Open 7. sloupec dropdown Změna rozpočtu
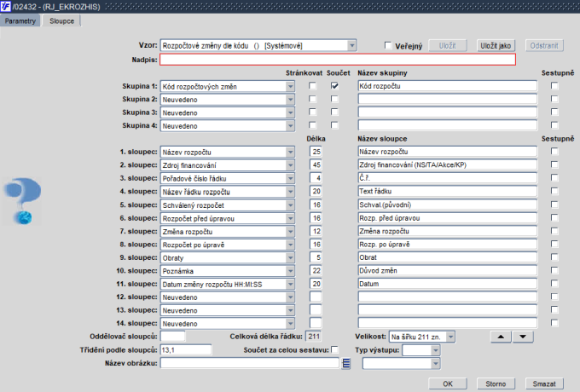This screenshot has height=392, width=580. click(290, 232)
